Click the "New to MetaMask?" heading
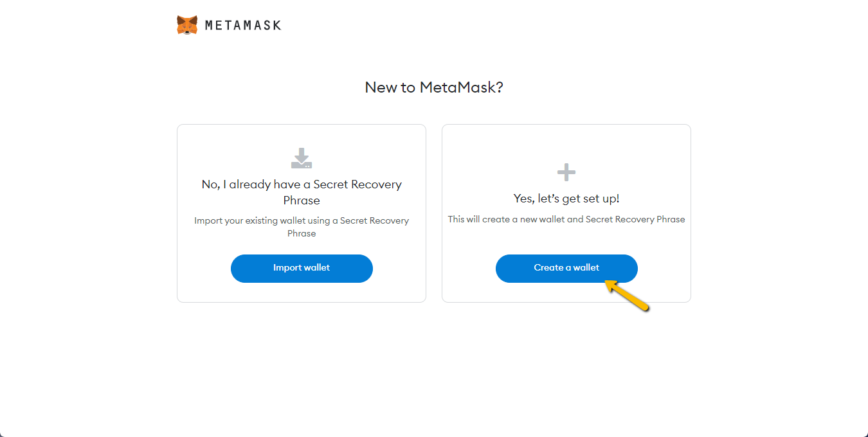 click(x=434, y=87)
